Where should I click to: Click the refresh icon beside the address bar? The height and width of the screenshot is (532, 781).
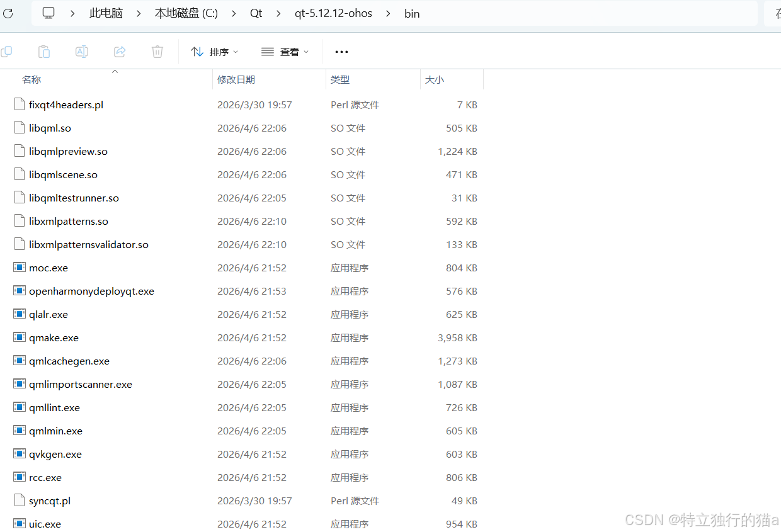point(7,13)
